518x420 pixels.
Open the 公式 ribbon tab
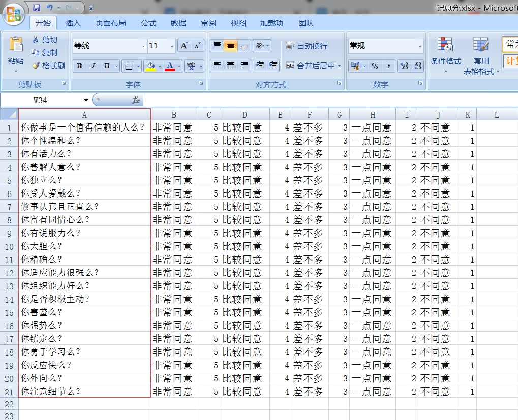pos(148,23)
